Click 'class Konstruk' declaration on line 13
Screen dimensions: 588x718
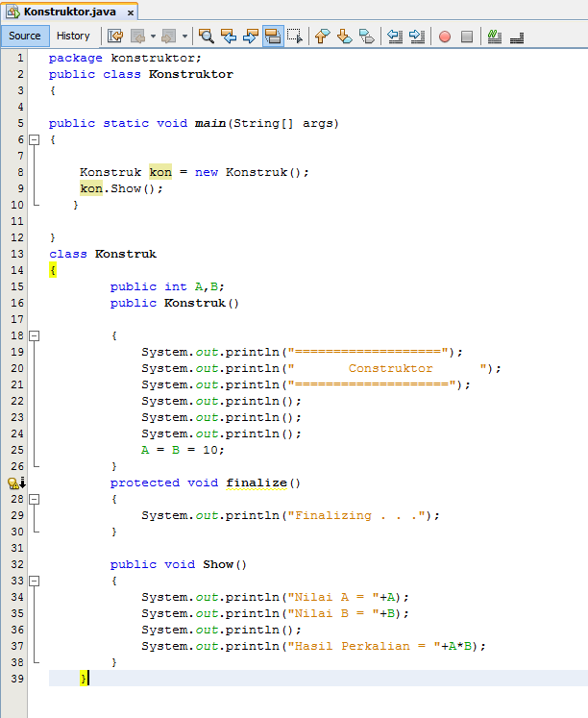coord(103,254)
